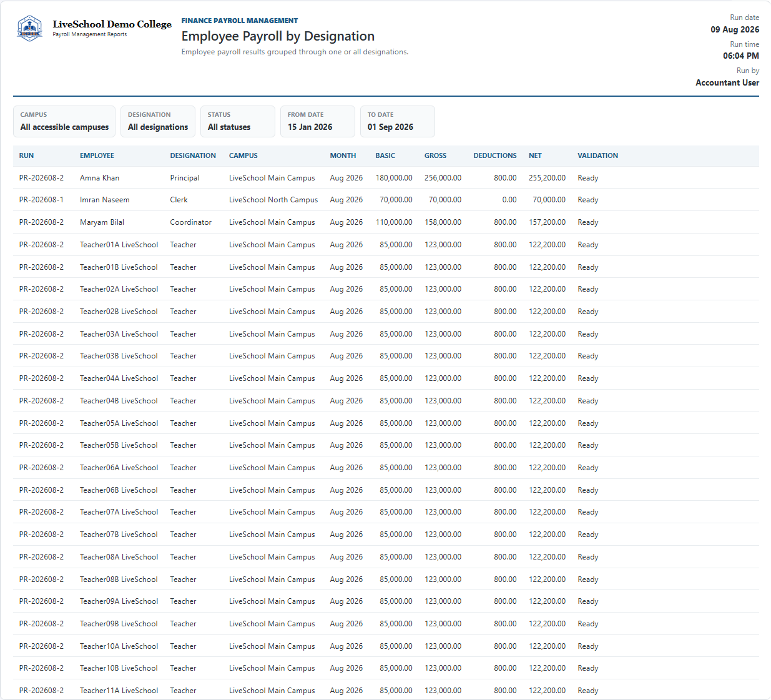Open the Campus filter box
Screen dimensions: 771x700
[64, 121]
